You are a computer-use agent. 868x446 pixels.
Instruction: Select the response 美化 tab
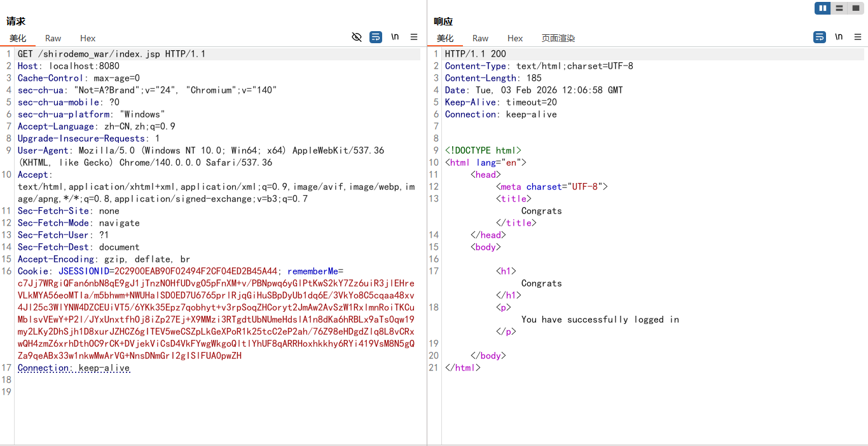click(x=445, y=38)
